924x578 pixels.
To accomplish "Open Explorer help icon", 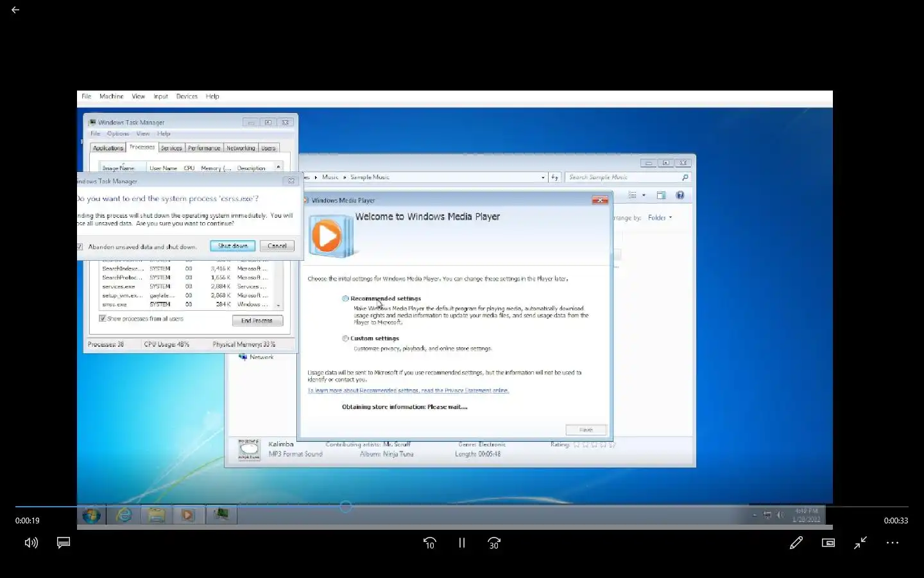I will coord(680,195).
